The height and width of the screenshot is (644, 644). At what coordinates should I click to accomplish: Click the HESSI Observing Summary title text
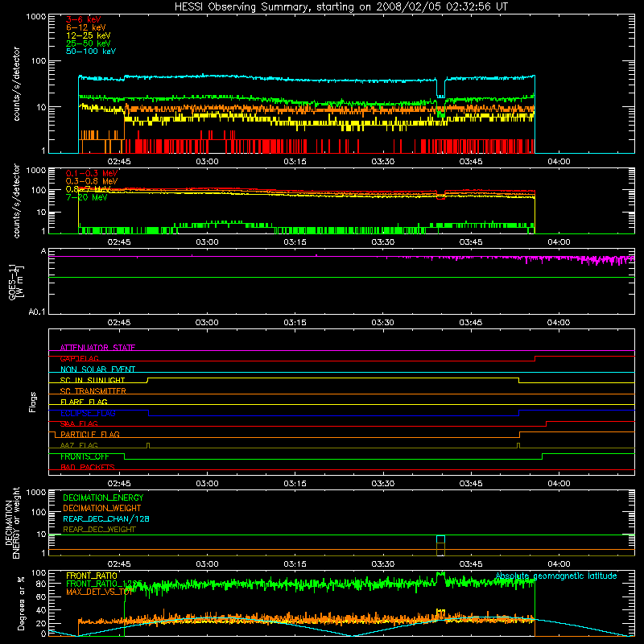[341, 7]
